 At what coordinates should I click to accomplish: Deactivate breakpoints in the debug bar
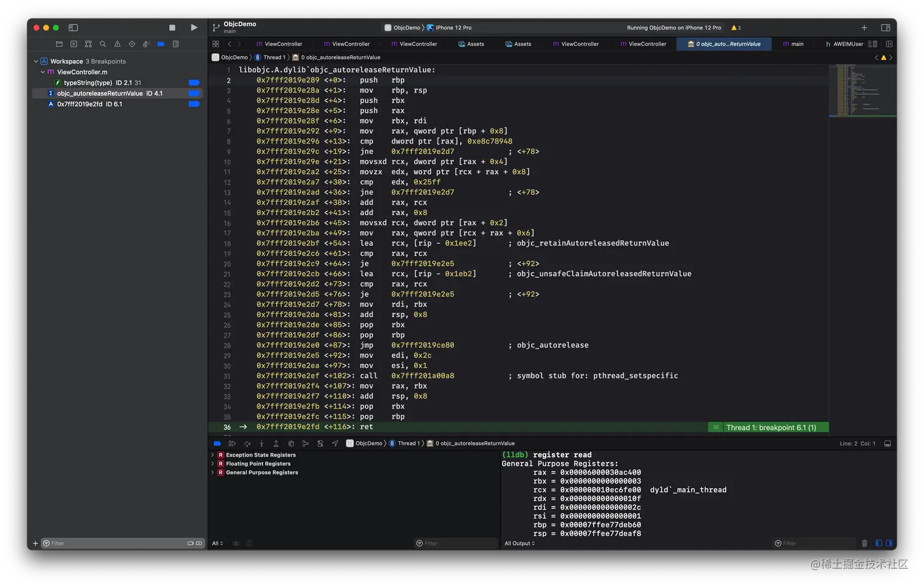pyautogui.click(x=217, y=444)
